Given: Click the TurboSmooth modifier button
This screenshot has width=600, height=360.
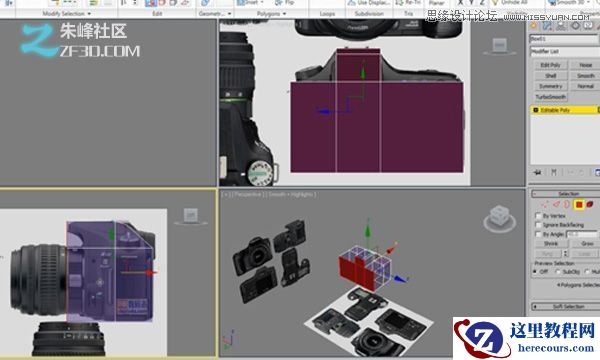Looking at the screenshot, I should click(550, 97).
